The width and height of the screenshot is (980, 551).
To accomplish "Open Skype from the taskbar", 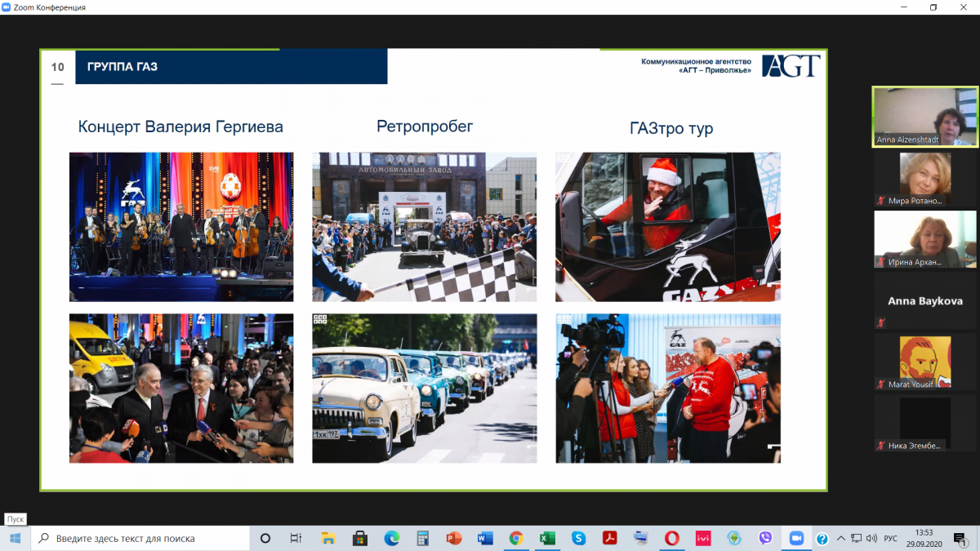I will (578, 538).
